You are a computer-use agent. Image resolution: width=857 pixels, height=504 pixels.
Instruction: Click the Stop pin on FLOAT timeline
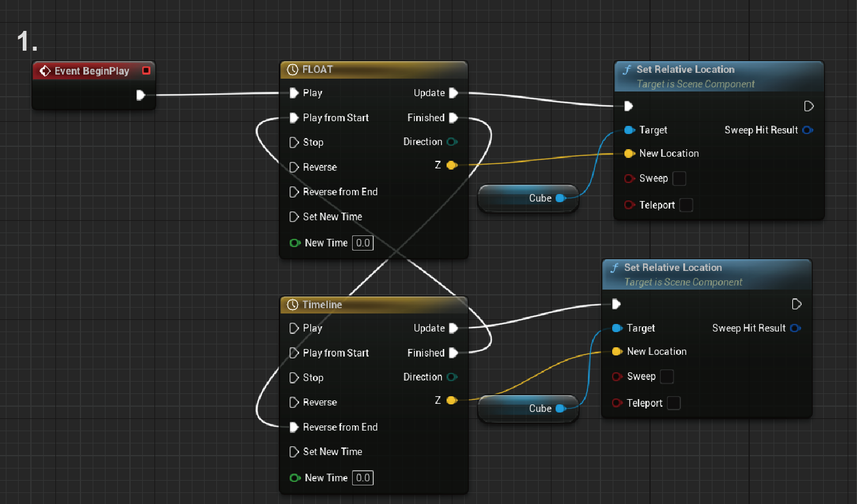[294, 142]
